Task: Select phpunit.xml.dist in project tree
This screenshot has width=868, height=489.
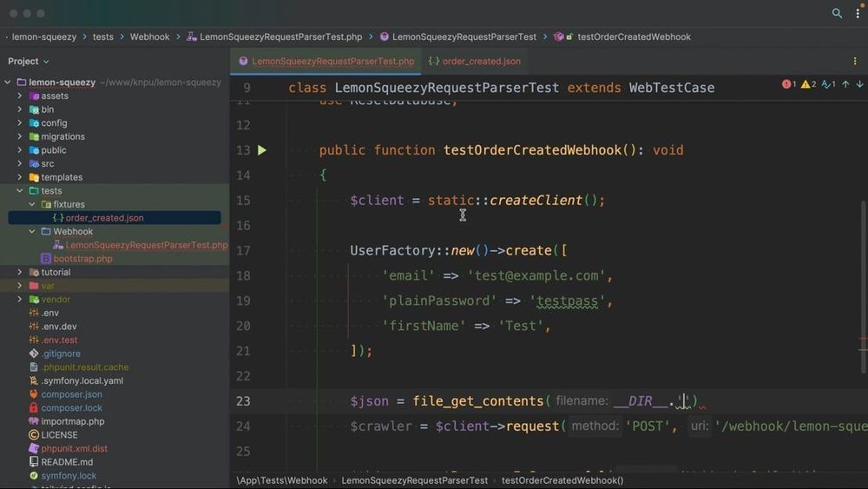Action: point(74,448)
